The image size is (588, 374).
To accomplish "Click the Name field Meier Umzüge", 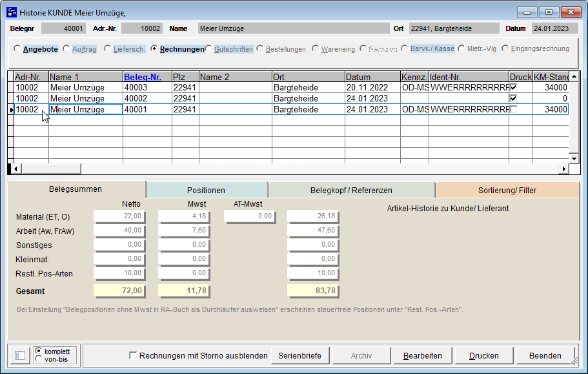I will click(x=294, y=28).
